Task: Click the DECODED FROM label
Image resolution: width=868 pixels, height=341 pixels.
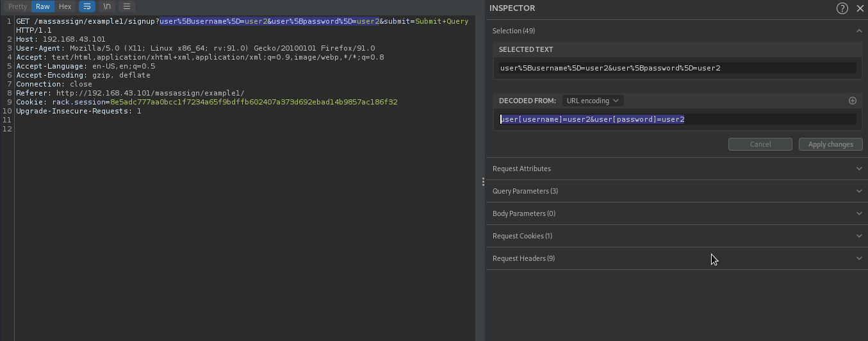Action: coord(527,101)
